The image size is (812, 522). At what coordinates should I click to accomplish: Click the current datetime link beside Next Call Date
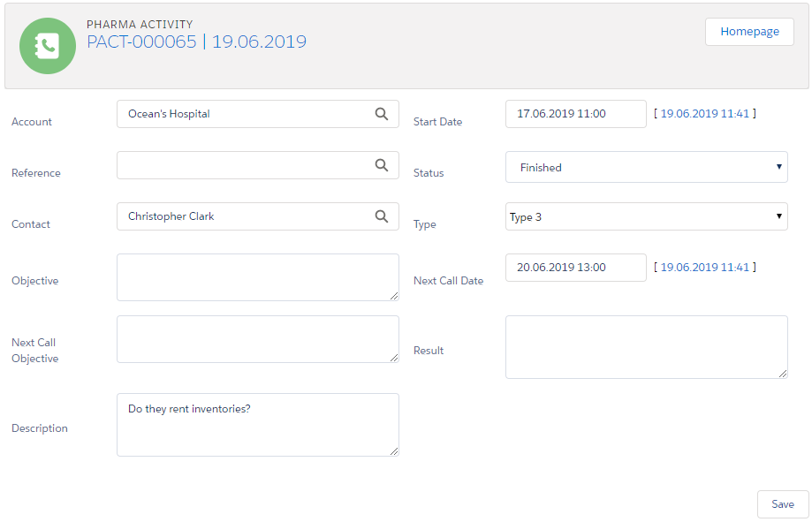click(704, 268)
